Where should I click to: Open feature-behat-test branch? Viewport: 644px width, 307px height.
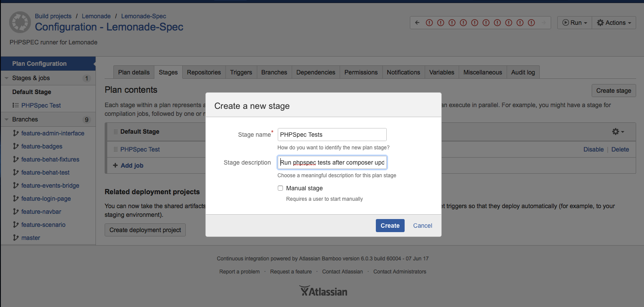pos(45,172)
